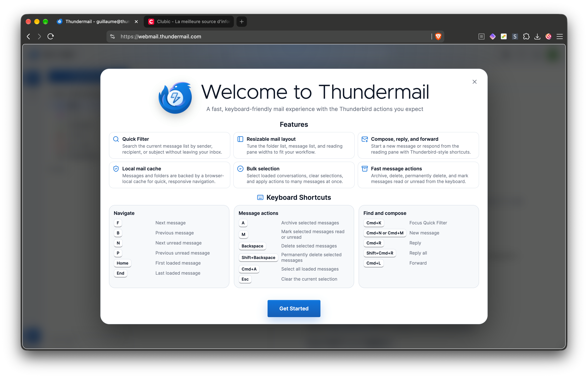Image resolution: width=588 pixels, height=378 pixels.
Task: Click the Get Started button
Action: point(294,308)
